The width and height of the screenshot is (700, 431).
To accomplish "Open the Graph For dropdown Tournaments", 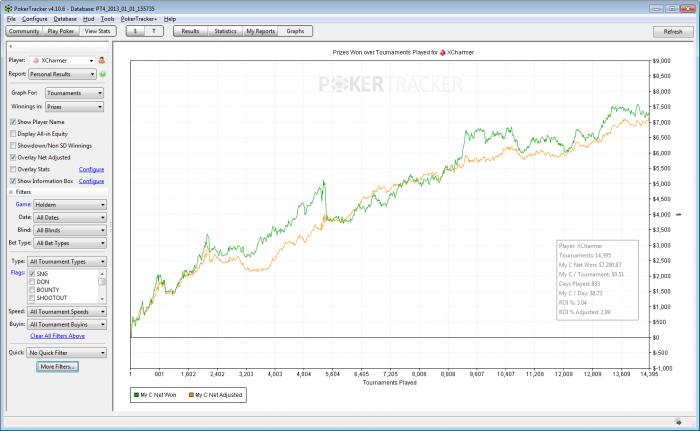I will pos(75,93).
